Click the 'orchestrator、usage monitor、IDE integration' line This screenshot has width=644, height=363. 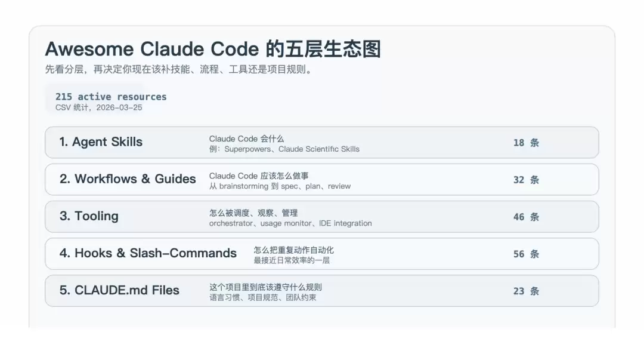click(290, 223)
